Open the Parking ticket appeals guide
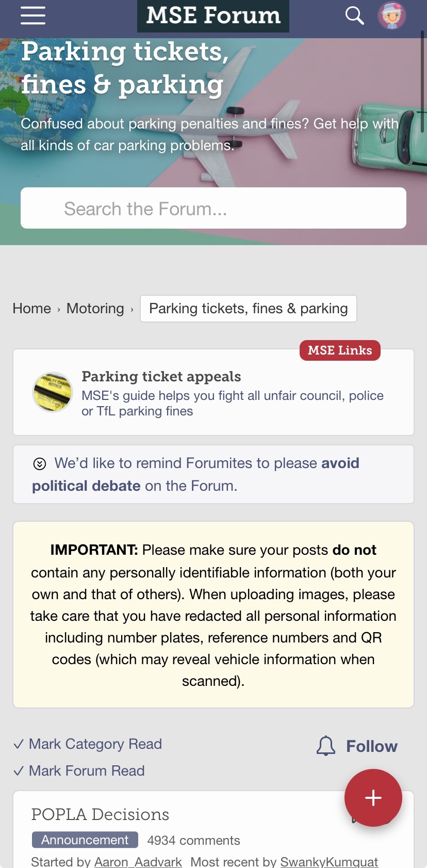This screenshot has height=868, width=427. (x=161, y=377)
